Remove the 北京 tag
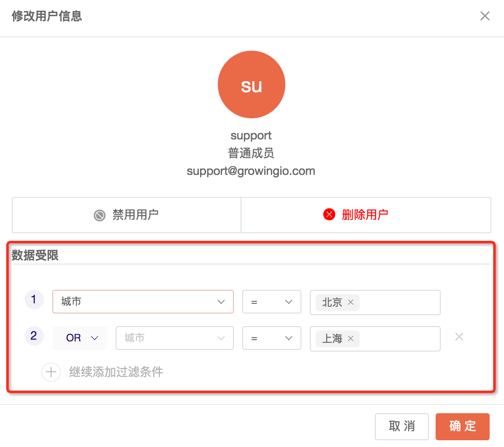Screen dimensions: 504x447 [351, 303]
